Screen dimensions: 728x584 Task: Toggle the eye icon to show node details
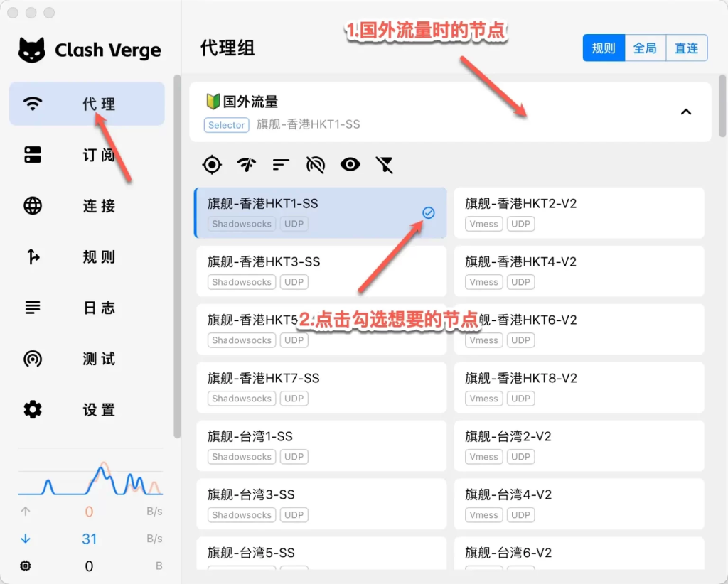click(350, 164)
